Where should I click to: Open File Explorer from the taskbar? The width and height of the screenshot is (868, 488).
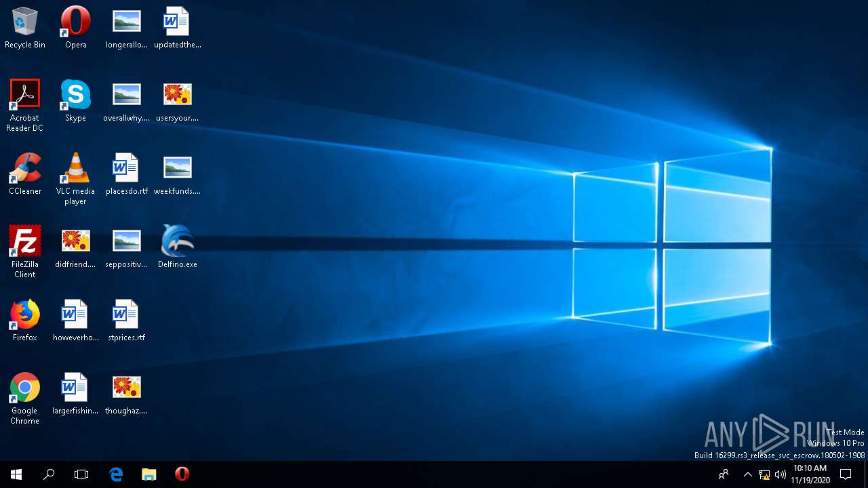[x=149, y=474]
